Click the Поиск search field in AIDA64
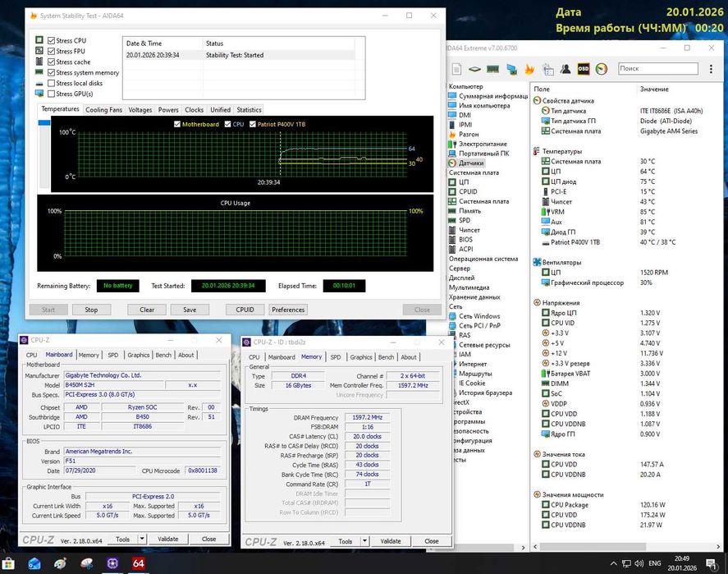Viewport: 728px width, 574px height. (x=658, y=69)
